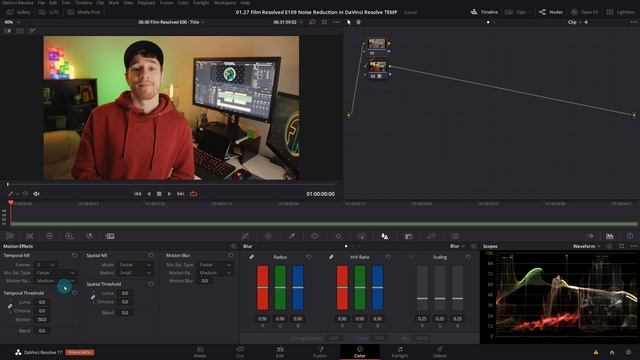This screenshot has width=640, height=360.
Task: Play the clip forward
Action: [x=169, y=194]
